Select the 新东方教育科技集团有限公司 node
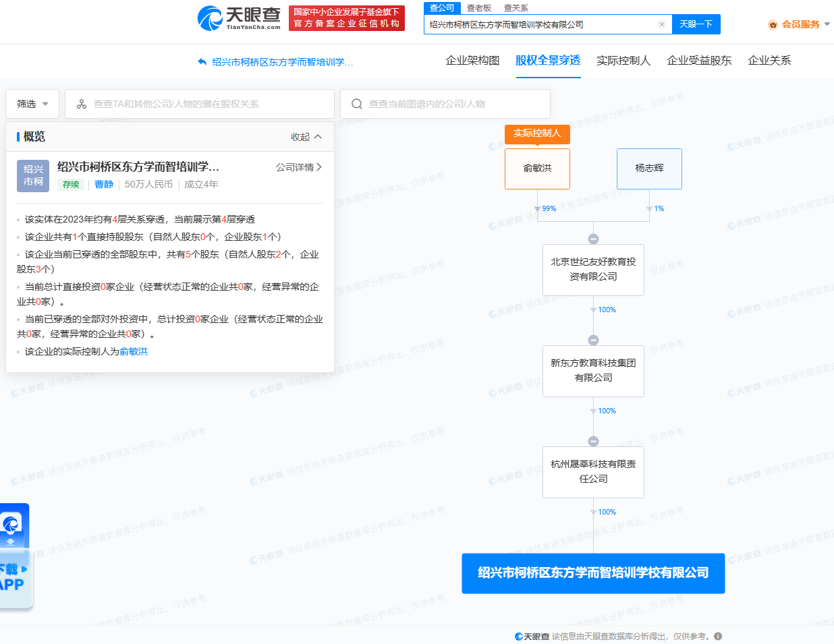 (x=594, y=371)
